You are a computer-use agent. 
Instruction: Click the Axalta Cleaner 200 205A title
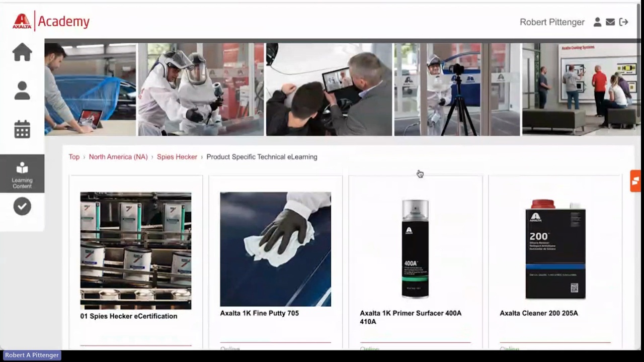pos(539,313)
